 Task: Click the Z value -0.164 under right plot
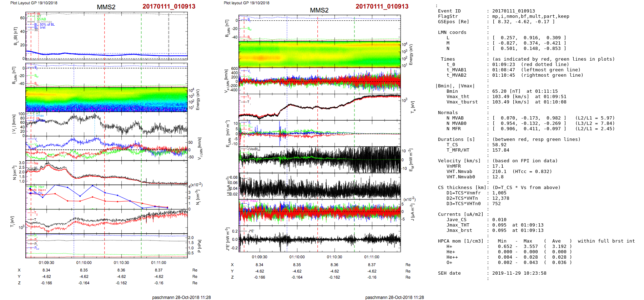[297, 277]
